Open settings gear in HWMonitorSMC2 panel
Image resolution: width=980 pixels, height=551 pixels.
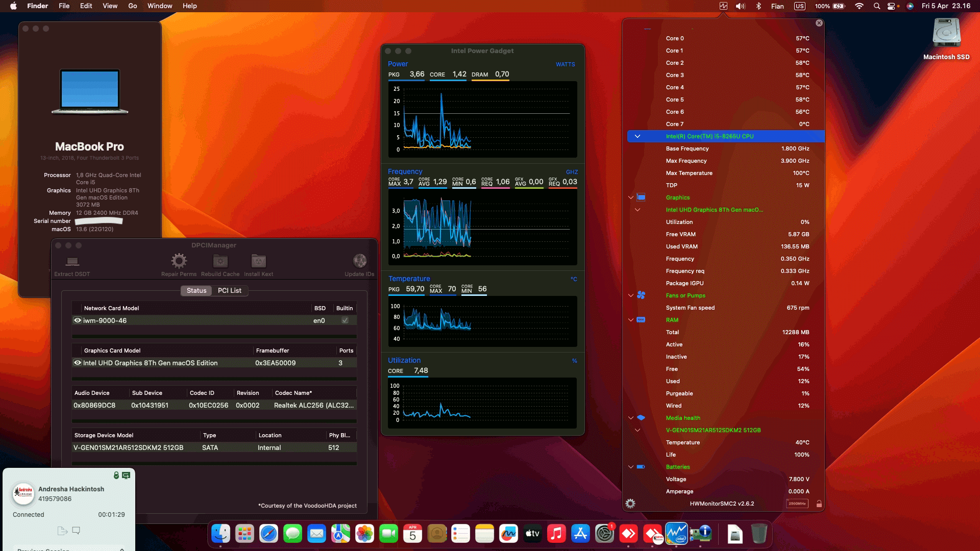pos(630,504)
